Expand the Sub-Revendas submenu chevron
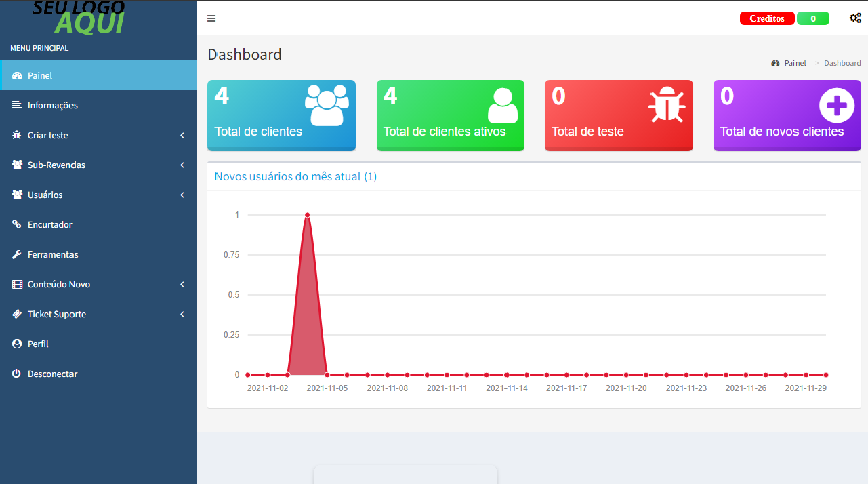Screen dimensions: 868x484 pos(182,165)
